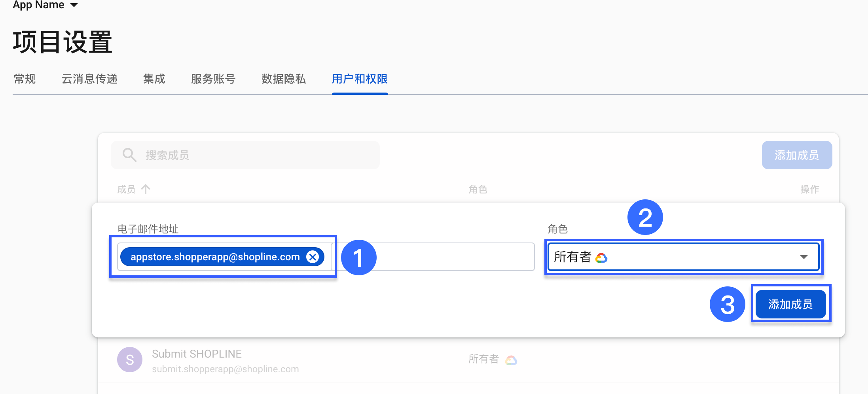Click the sort arrow next to 成员
Screen dimensions: 868x394
pos(146,189)
